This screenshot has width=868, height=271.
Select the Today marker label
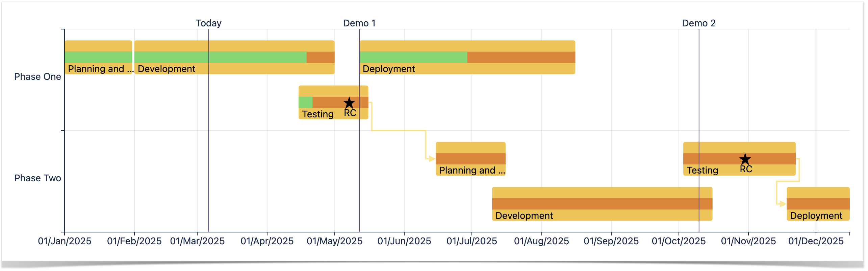(208, 23)
